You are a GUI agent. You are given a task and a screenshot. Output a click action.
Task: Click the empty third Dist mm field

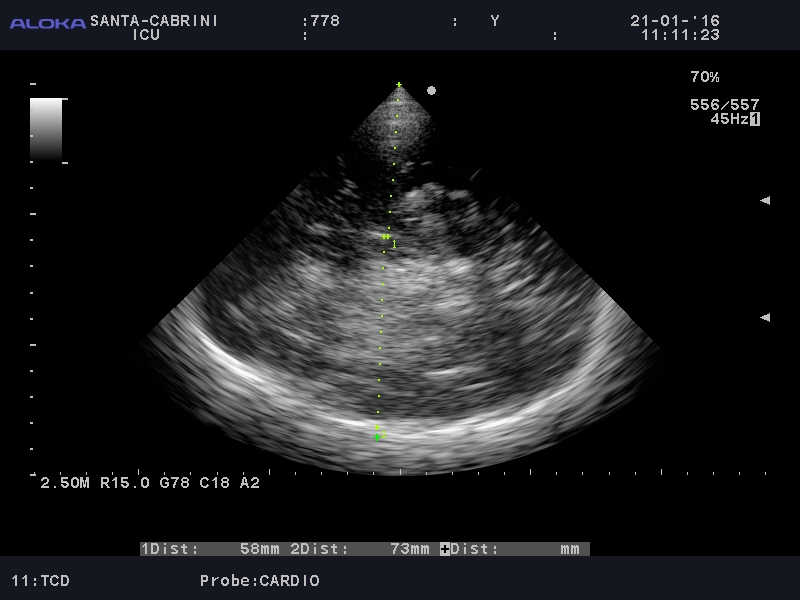520,549
